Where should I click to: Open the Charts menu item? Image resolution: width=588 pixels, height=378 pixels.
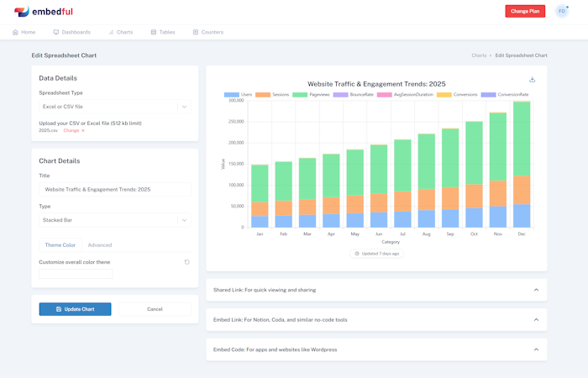120,32
